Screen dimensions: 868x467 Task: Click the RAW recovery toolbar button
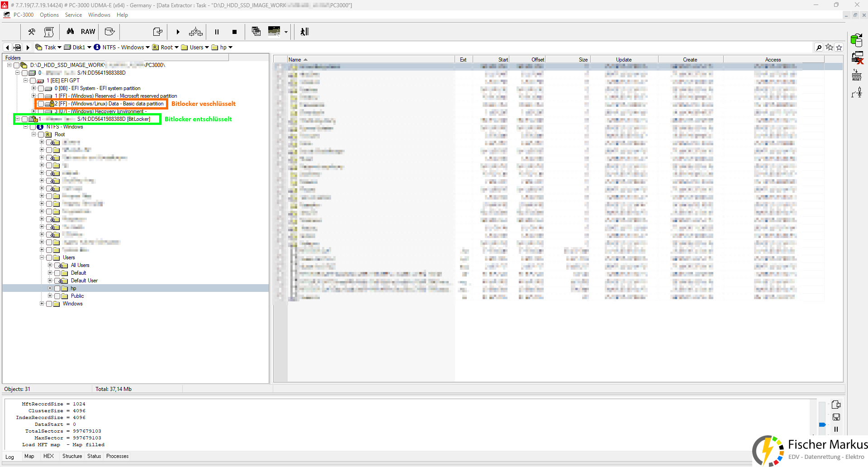click(x=88, y=32)
